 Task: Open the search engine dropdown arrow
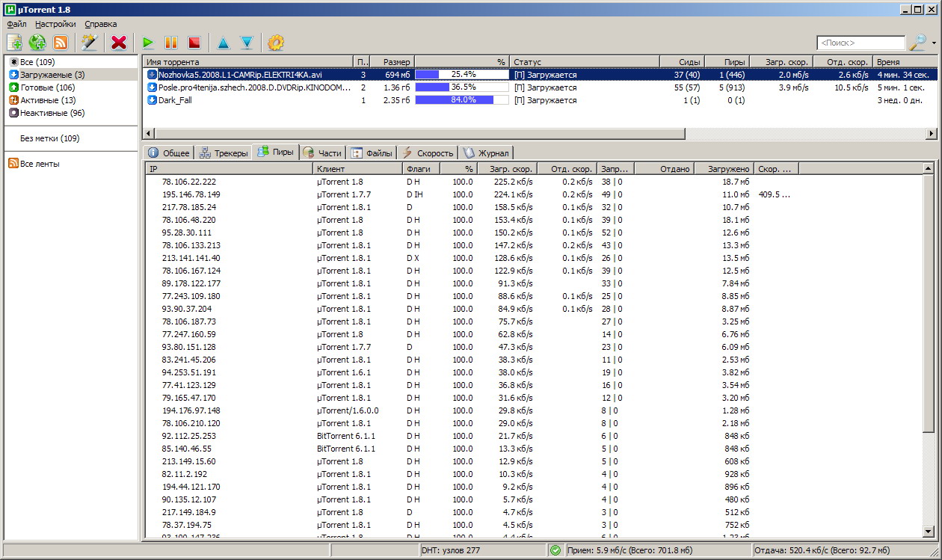coord(934,43)
